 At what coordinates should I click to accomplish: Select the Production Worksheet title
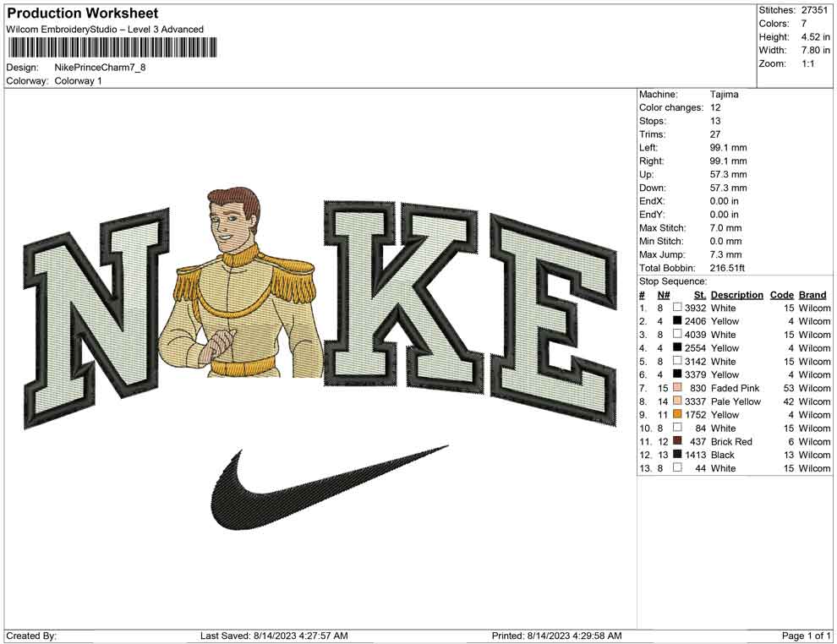[83, 14]
